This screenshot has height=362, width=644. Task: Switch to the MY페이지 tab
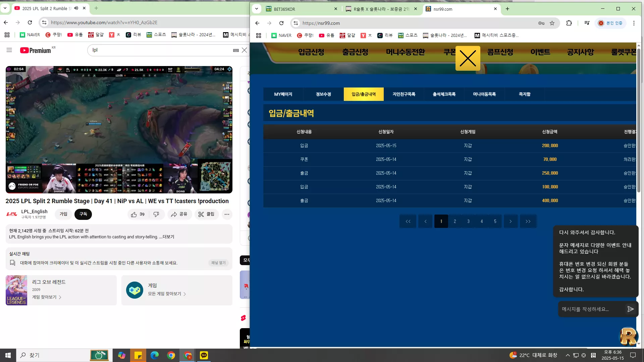(283, 94)
